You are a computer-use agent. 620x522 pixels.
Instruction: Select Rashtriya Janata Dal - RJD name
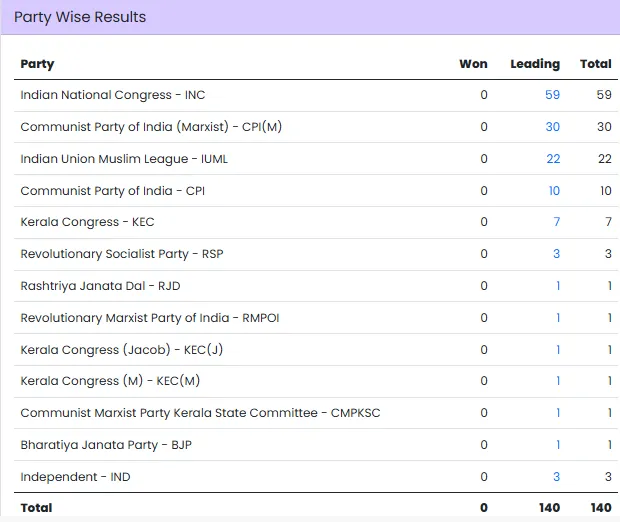pyautogui.click(x=100, y=286)
